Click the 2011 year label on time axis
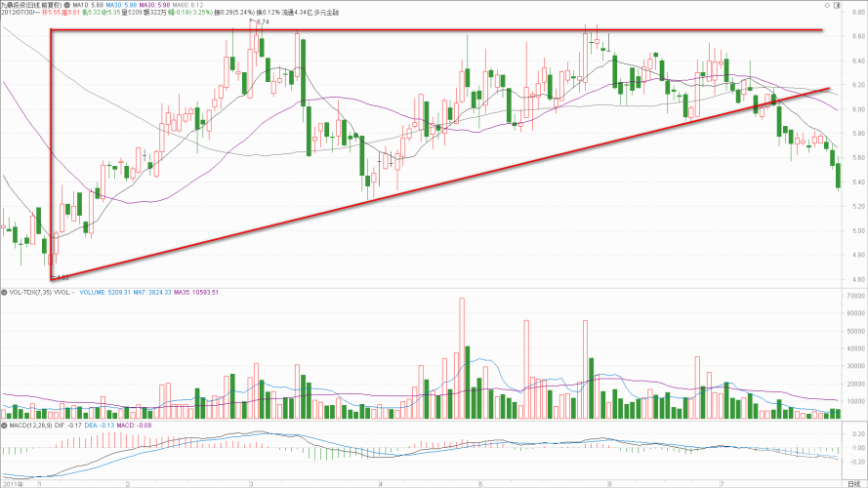The image size is (868, 488). (x=14, y=482)
